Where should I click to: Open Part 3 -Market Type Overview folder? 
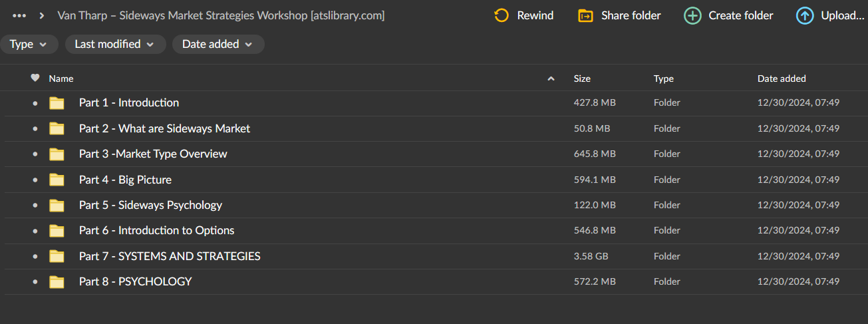tap(153, 154)
